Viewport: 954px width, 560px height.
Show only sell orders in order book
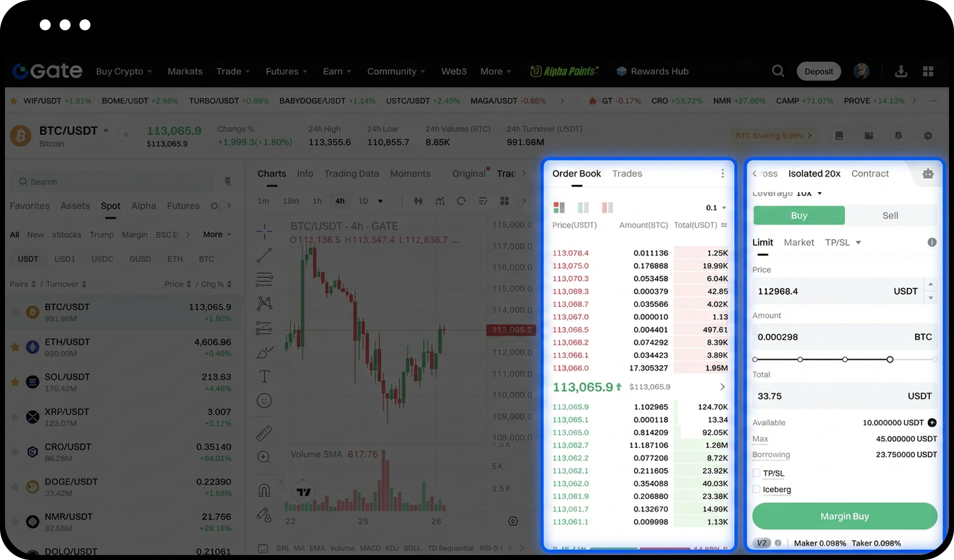(607, 208)
